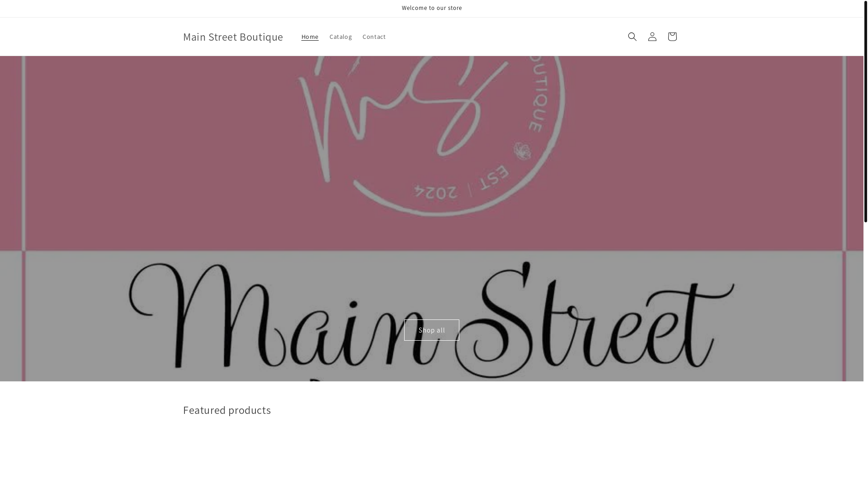Open the shopping cart icon
This screenshot has width=868, height=488.
(672, 37)
